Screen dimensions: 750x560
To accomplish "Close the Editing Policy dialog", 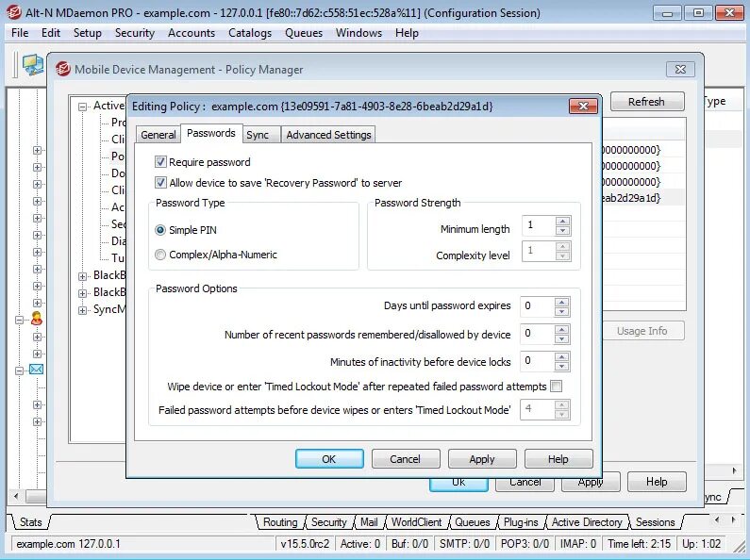I will [x=583, y=107].
